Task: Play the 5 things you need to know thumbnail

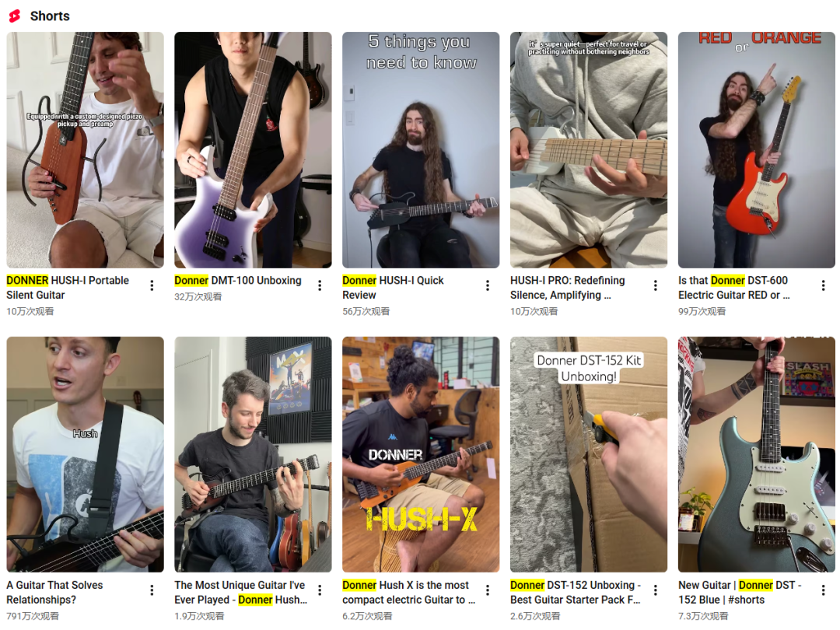Action: coord(421,150)
